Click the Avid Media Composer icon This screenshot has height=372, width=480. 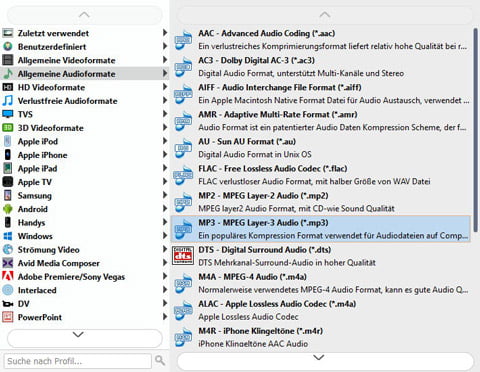8,263
